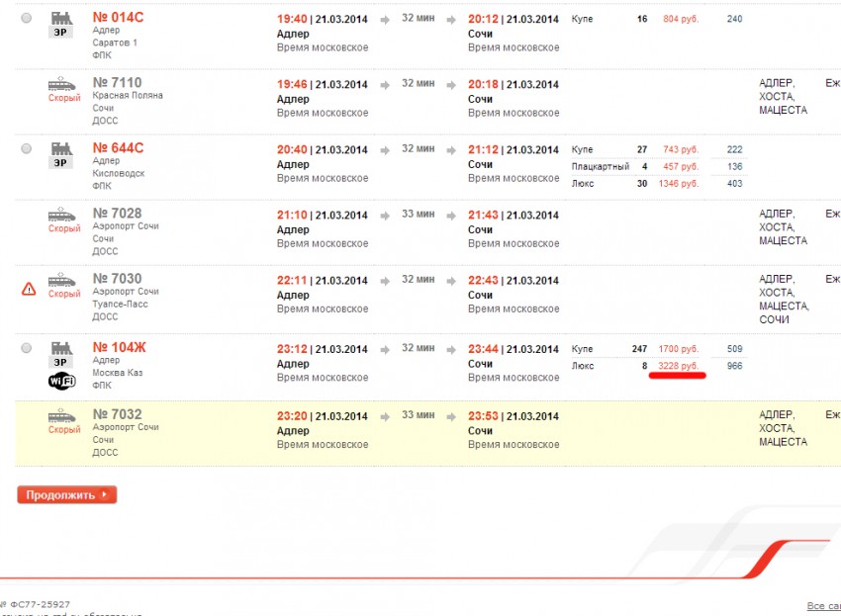Open the underlined 3228 руб. Люкс price
The image size is (841, 616).
point(678,366)
